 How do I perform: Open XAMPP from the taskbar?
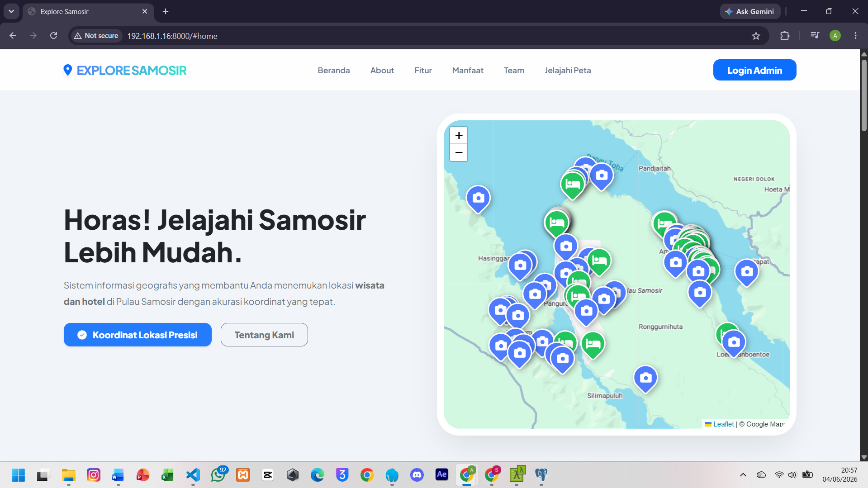click(243, 475)
